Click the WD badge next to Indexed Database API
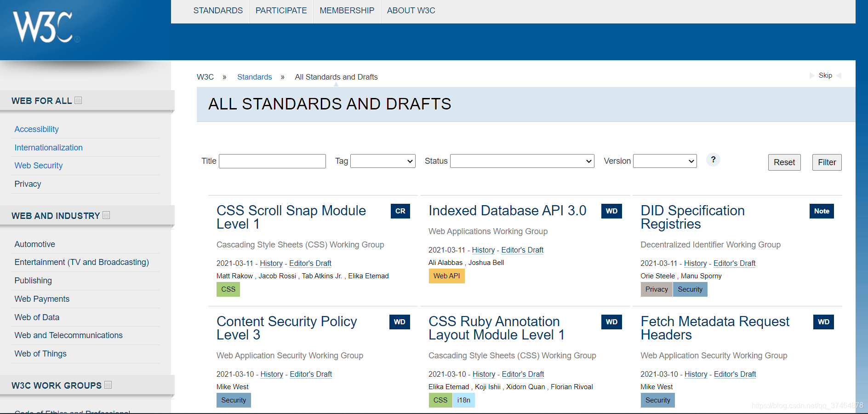Screen dimensions: 868x414 coord(611,211)
